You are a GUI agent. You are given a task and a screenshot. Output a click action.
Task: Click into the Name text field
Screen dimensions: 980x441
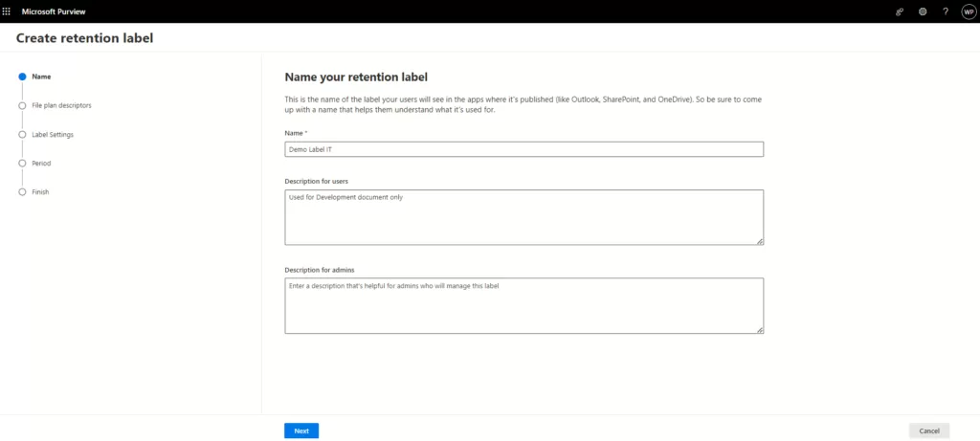tap(523, 149)
